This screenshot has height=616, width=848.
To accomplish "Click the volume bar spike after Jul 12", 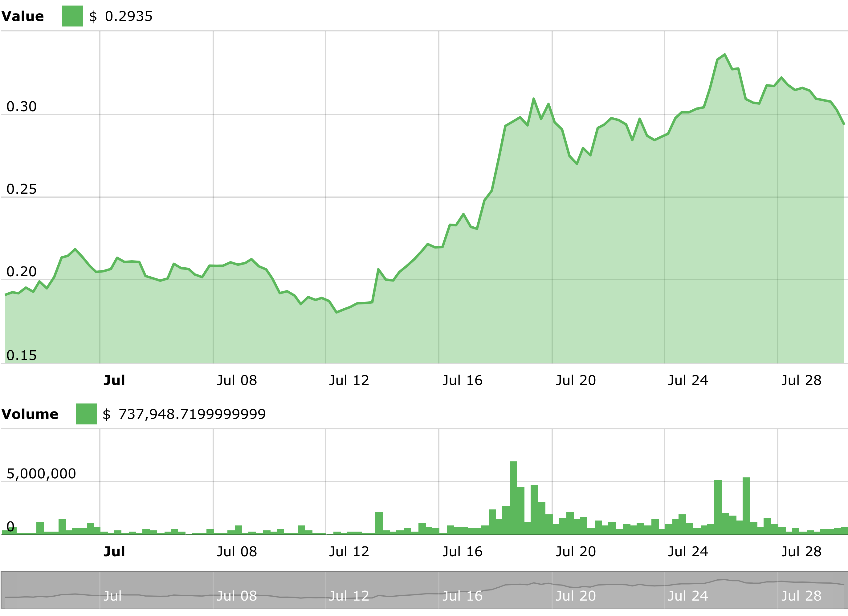I will click(379, 523).
